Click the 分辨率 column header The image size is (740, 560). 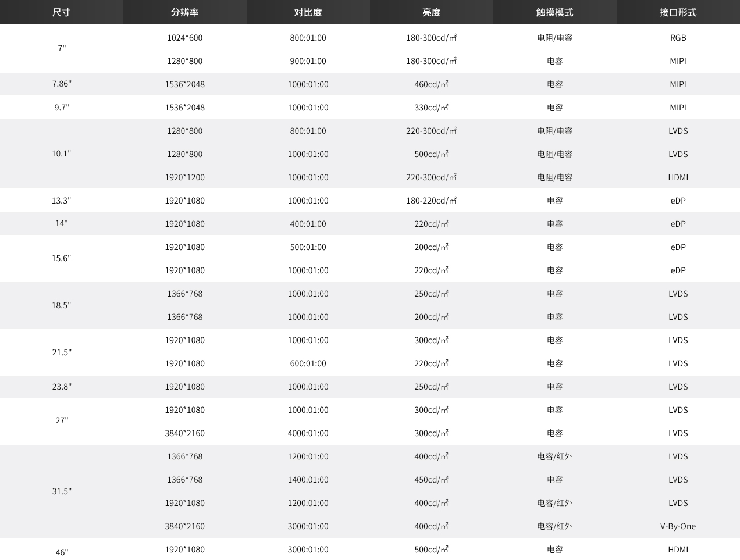coord(185,12)
